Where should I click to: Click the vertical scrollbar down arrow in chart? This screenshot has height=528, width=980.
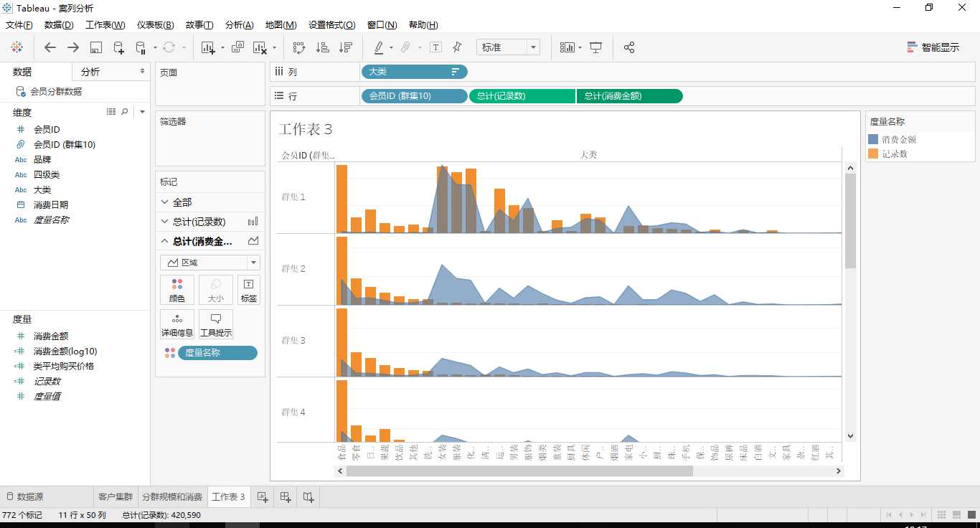pos(851,435)
